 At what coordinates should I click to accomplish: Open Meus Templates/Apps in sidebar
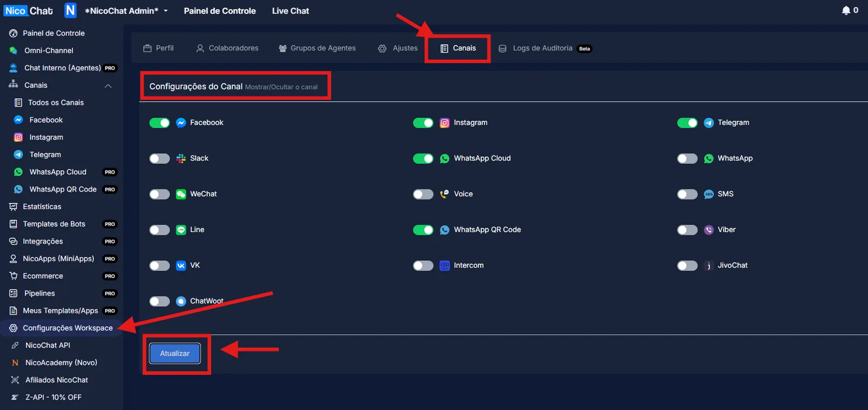click(60, 311)
